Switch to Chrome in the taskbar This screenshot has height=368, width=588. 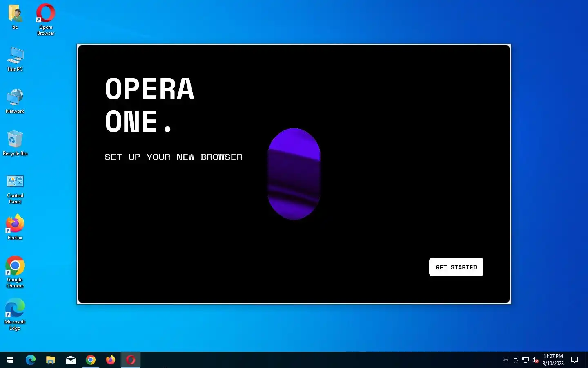(91, 360)
